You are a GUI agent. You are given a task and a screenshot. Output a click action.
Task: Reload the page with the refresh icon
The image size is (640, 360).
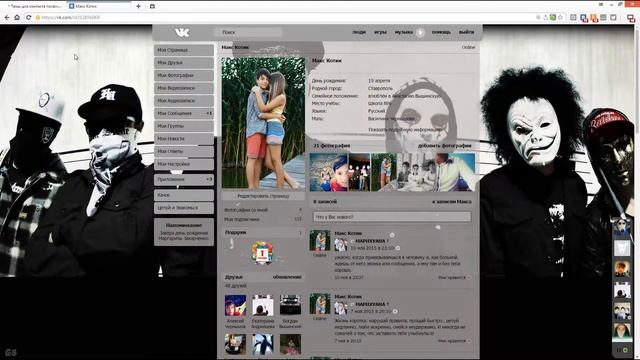click(28, 18)
